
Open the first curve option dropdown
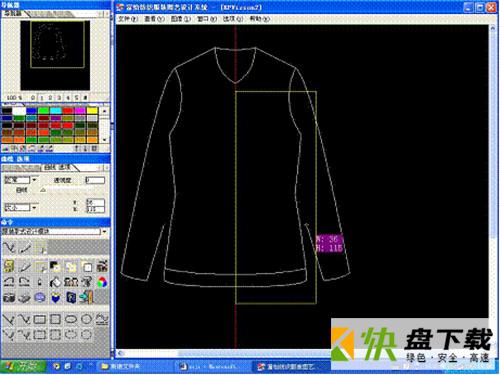tap(34, 180)
